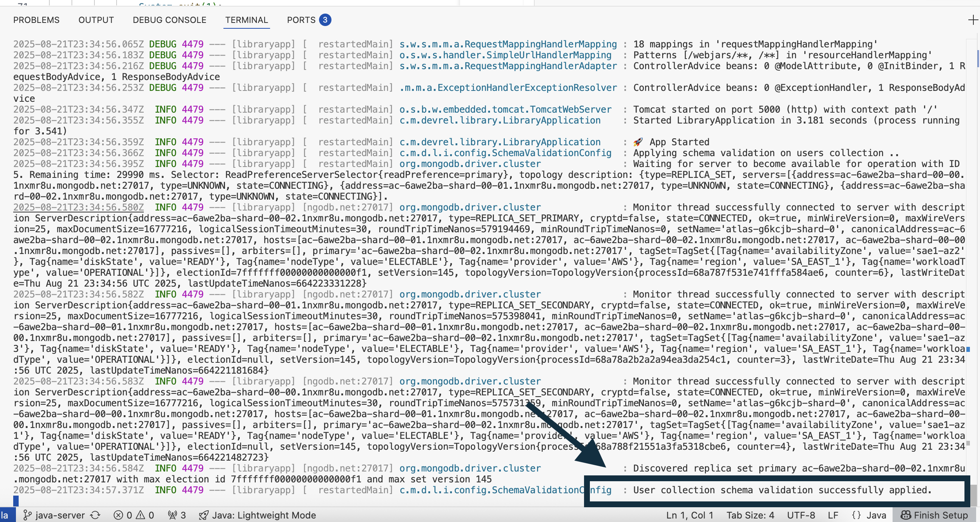Change file encoding UTF-8
980x522 pixels.
tap(801, 515)
